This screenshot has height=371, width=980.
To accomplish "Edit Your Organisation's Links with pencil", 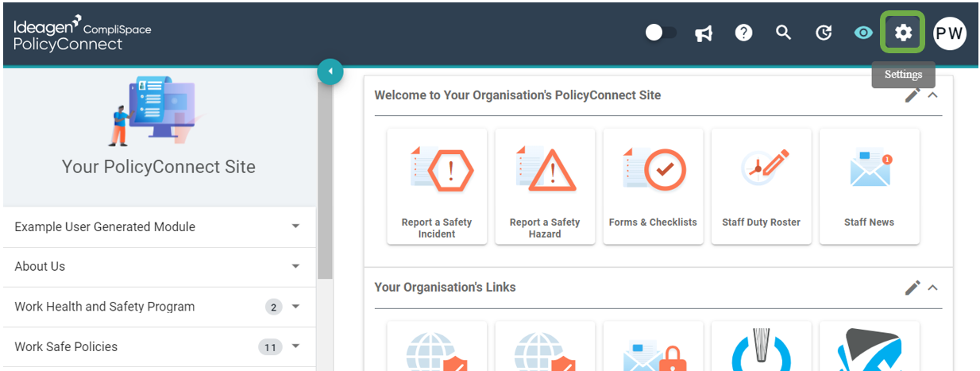I will pyautogui.click(x=912, y=288).
